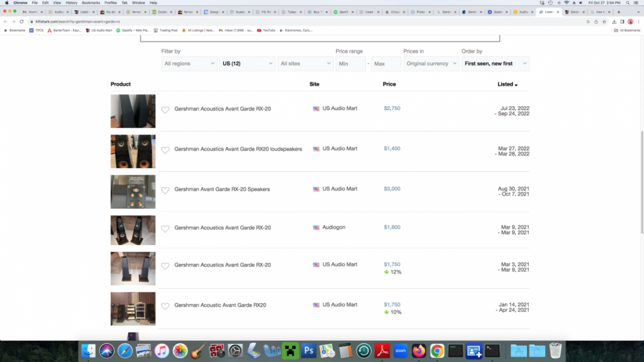Open thumbnail of Audiogon RX-20 listing
Screen dimensions: 644x362
tap(133, 230)
